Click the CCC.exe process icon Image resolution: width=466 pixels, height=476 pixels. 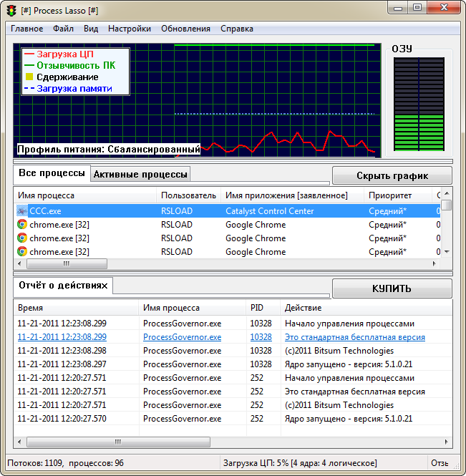pos(22,210)
